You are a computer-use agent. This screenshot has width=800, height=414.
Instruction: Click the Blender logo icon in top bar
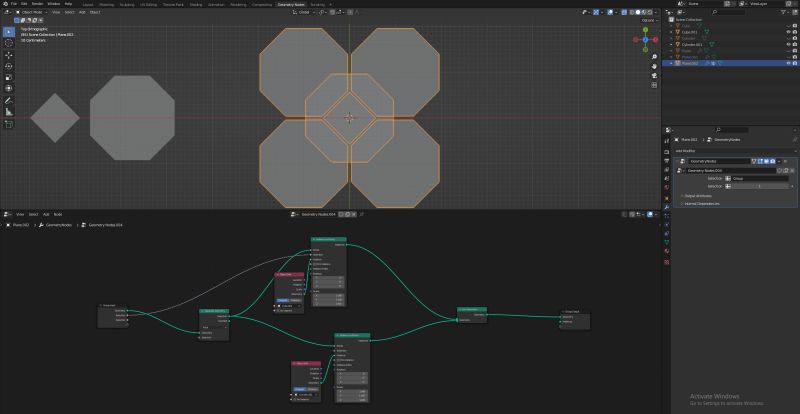point(5,4)
